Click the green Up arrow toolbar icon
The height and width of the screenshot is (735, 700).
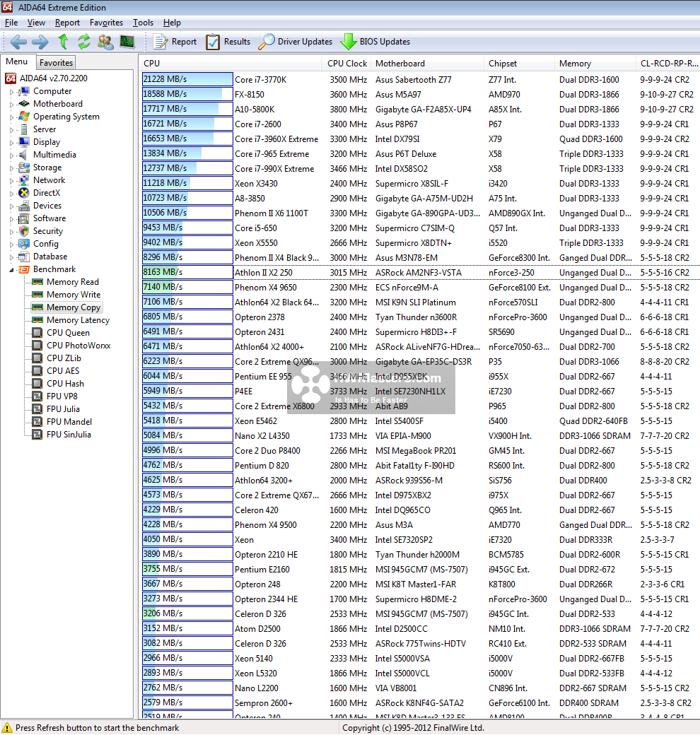point(63,42)
